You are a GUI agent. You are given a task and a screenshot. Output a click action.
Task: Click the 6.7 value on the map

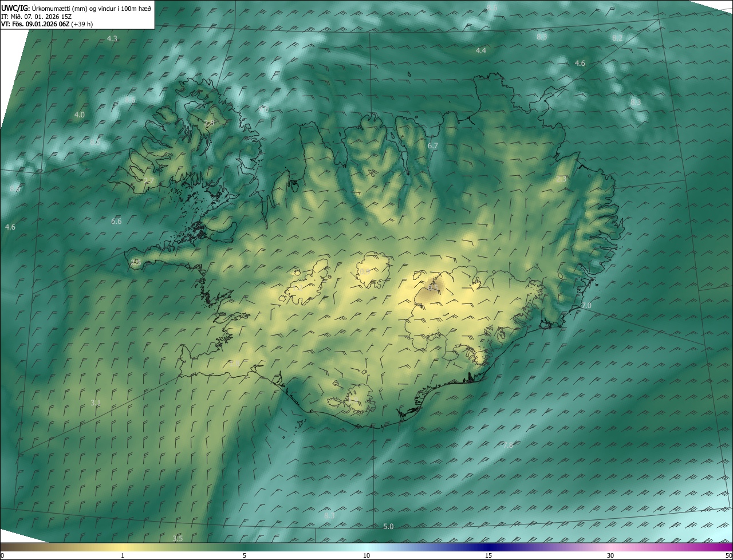[x=433, y=146]
